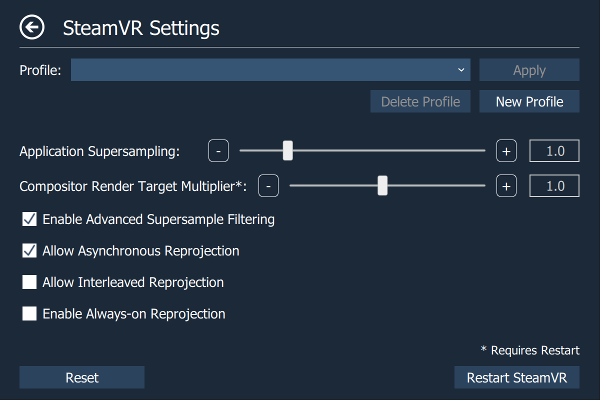Click the Application Supersampling value field
600x400 pixels.
[554, 151]
